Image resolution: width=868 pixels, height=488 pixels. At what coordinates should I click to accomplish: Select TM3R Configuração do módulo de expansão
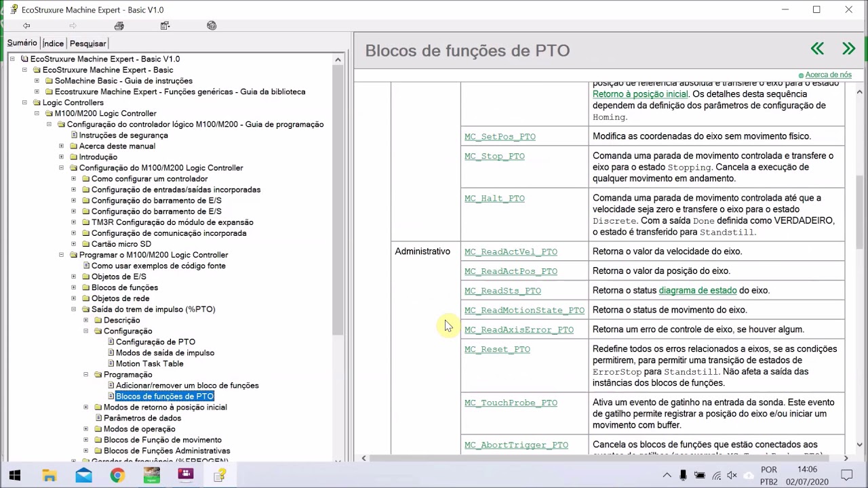(x=172, y=222)
